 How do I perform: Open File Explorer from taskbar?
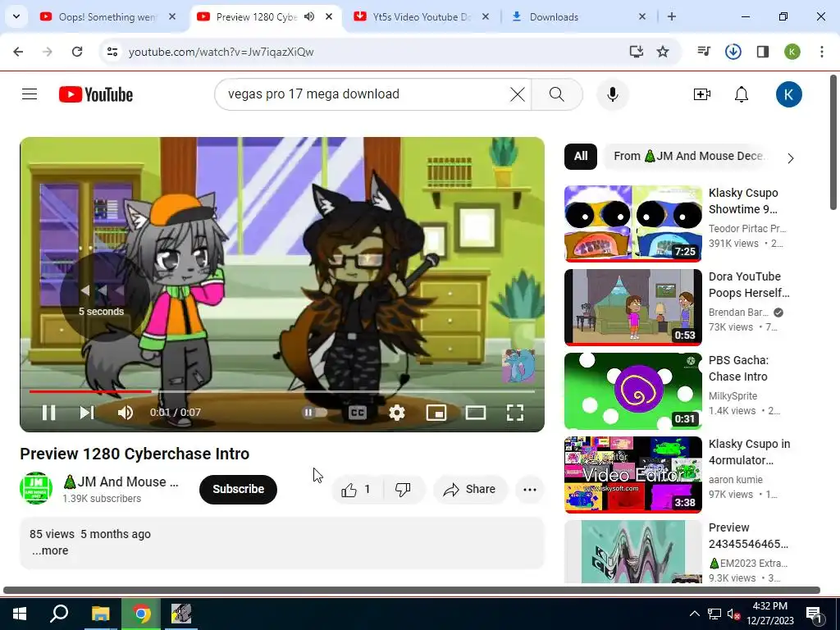(x=100, y=614)
